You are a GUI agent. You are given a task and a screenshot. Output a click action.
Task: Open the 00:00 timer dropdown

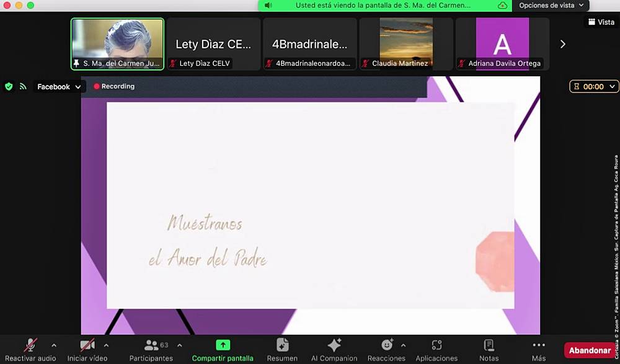(594, 86)
